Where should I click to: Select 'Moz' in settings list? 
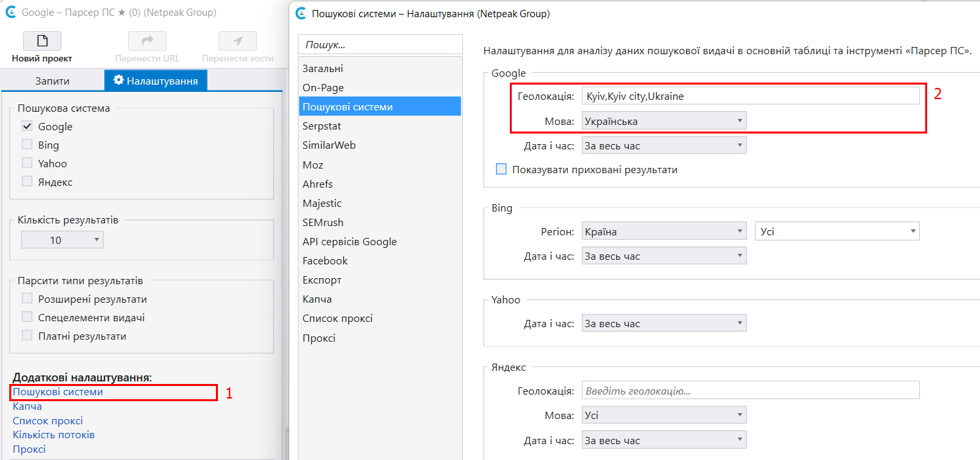380,165
